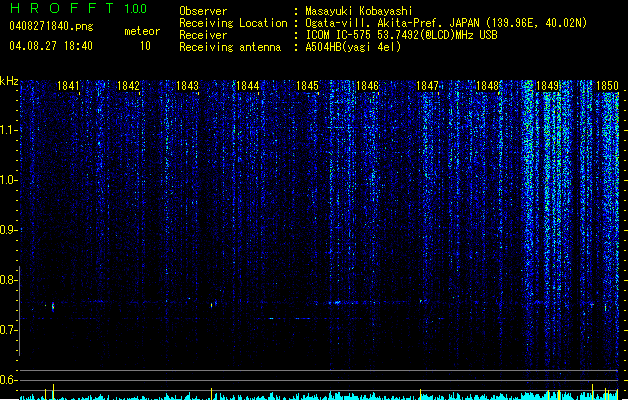Click the 1842 time marker
The height and width of the screenshot is (400, 629).
point(128,86)
